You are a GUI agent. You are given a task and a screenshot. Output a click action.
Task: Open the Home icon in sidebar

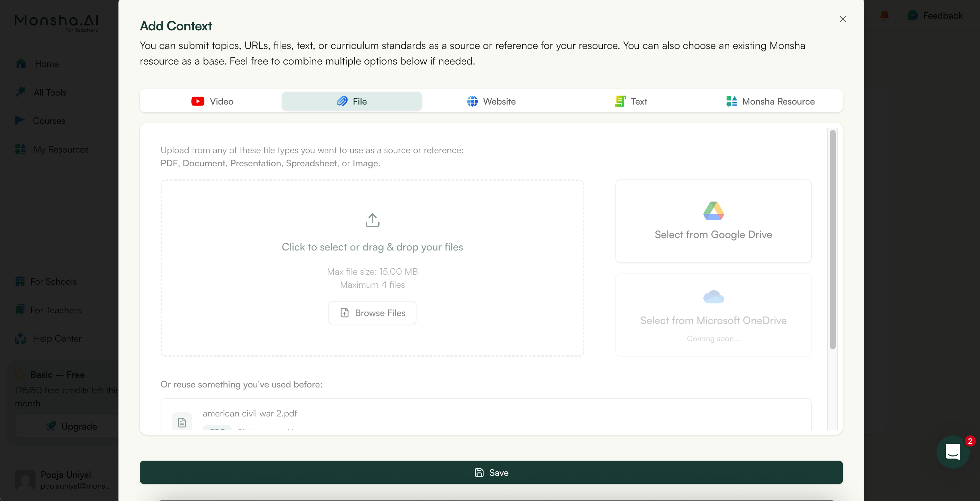(x=20, y=63)
